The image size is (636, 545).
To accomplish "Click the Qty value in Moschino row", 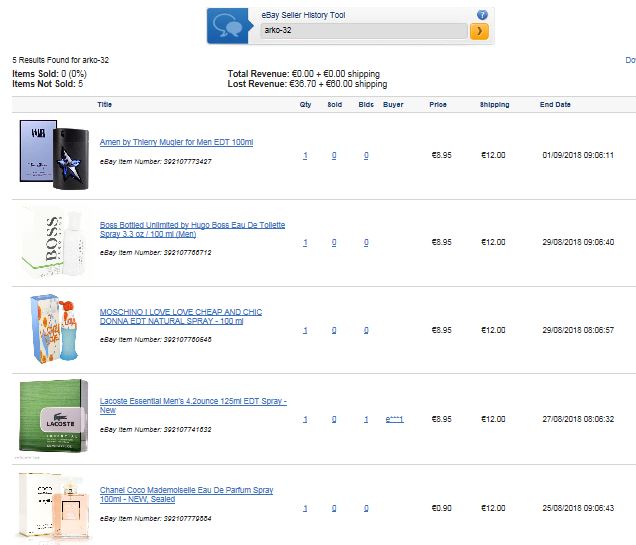I will (x=305, y=330).
